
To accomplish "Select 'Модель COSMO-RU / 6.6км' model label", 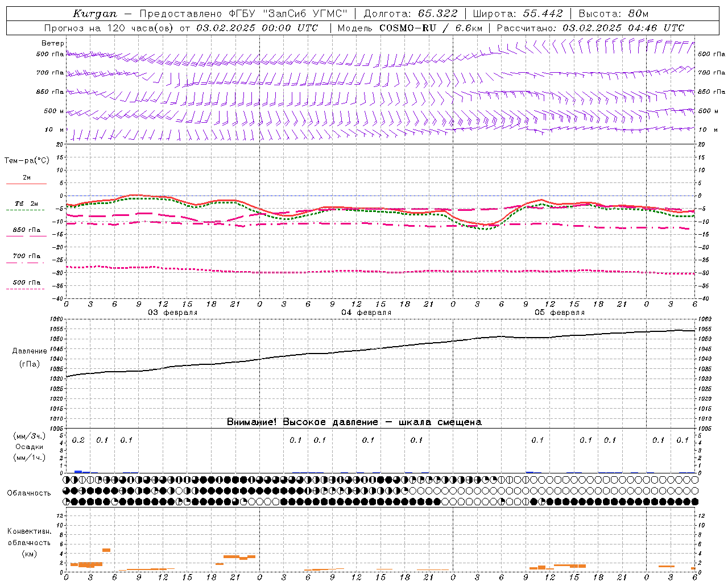I will [x=410, y=28].
